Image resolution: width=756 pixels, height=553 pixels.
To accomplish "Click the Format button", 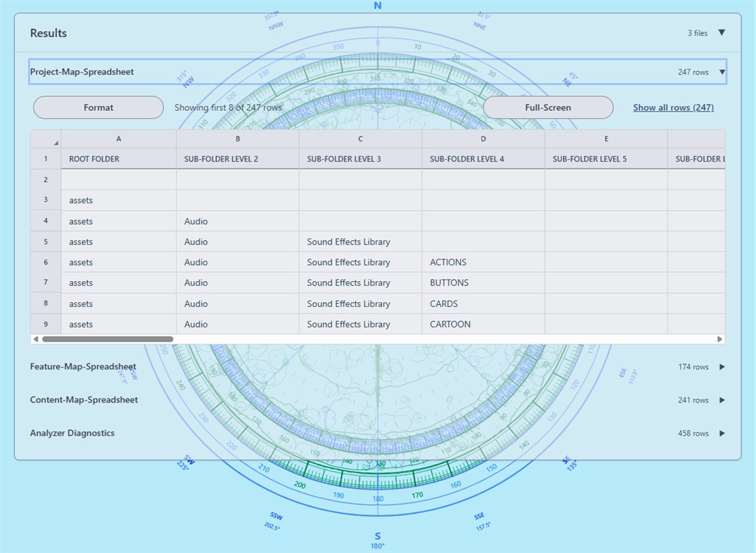I will [98, 108].
